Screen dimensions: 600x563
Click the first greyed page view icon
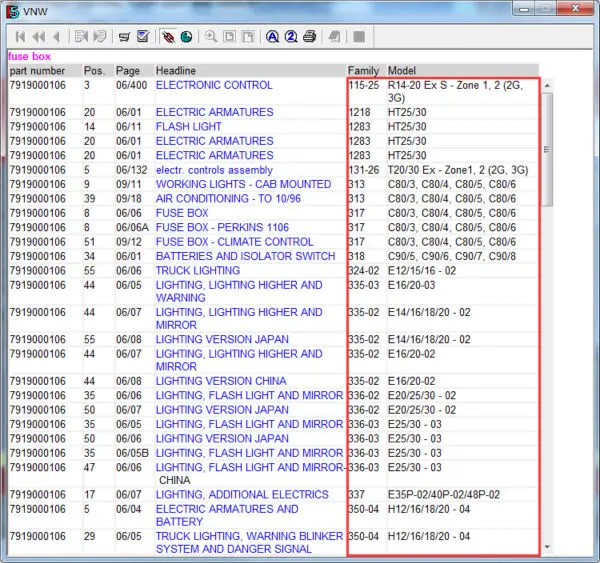tap(229, 37)
